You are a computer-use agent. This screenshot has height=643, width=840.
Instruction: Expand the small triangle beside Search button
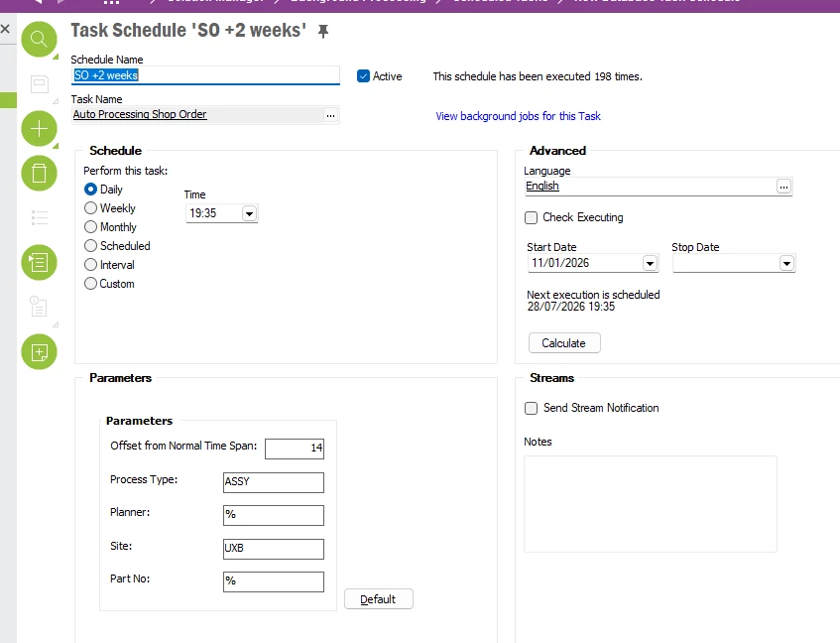pos(56,57)
